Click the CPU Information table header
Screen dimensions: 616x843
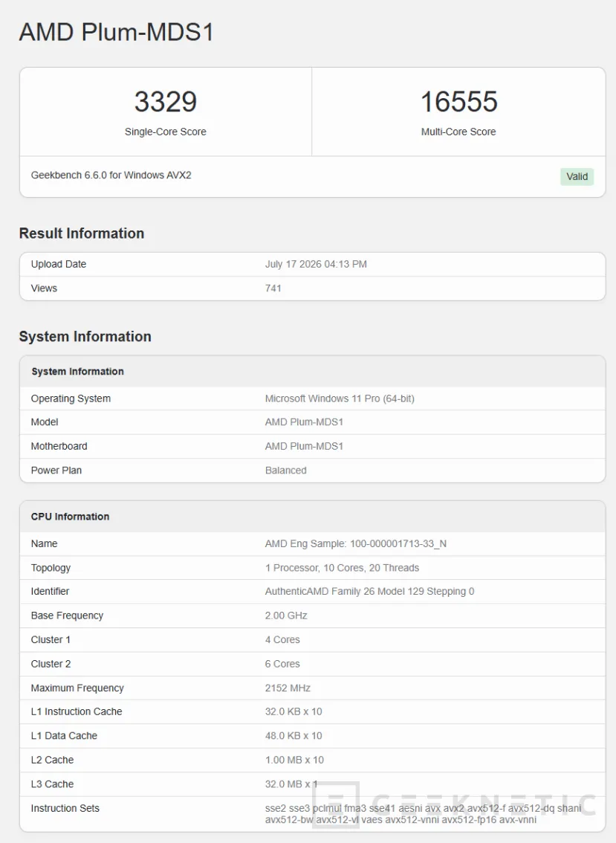click(x=70, y=517)
